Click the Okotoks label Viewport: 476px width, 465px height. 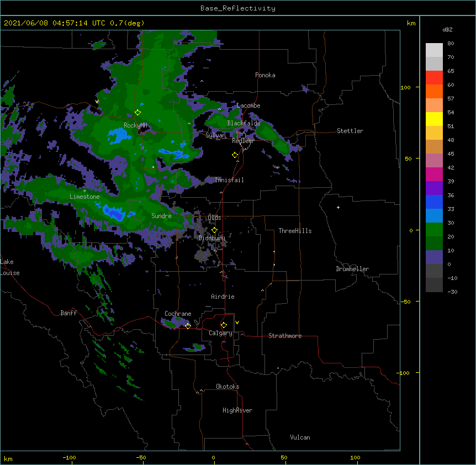(x=228, y=387)
